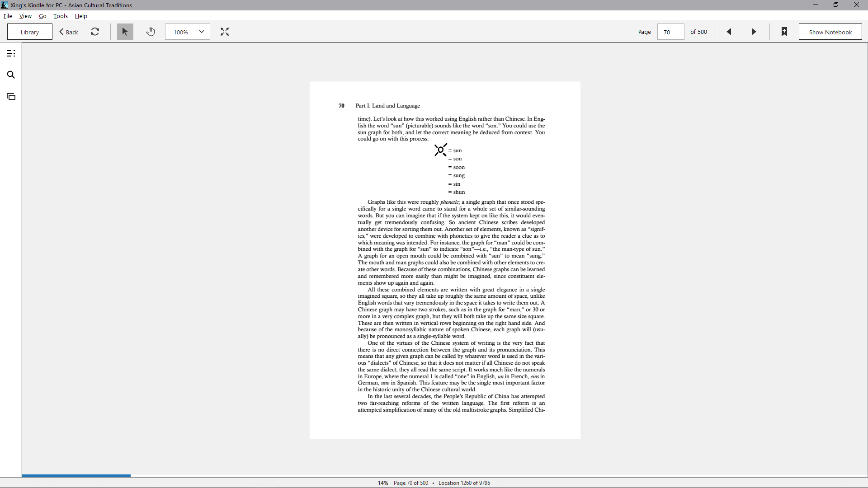This screenshot has width=868, height=488.
Task: Go Back to previous location
Action: coord(69,32)
